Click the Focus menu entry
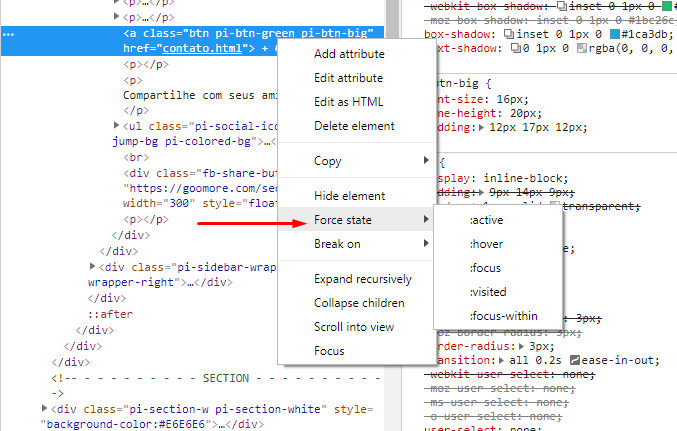 (357, 351)
